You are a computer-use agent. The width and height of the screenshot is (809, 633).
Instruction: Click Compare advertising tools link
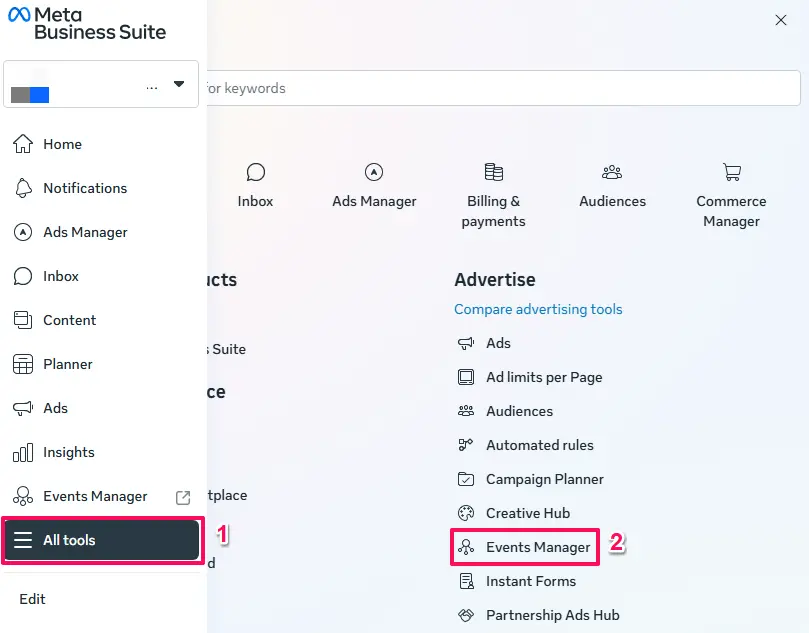538,309
